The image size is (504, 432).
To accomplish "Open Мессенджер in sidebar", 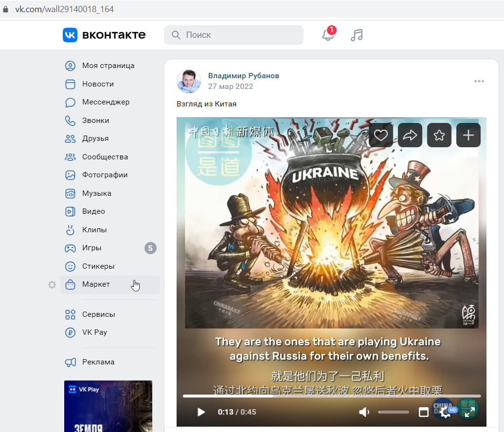I will (110, 102).
